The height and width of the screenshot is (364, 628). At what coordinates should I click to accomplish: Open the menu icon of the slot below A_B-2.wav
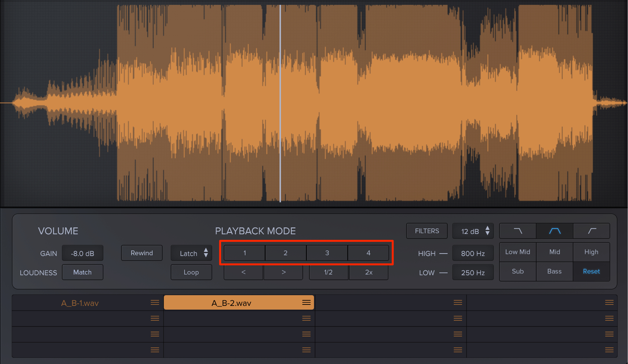[x=306, y=318]
